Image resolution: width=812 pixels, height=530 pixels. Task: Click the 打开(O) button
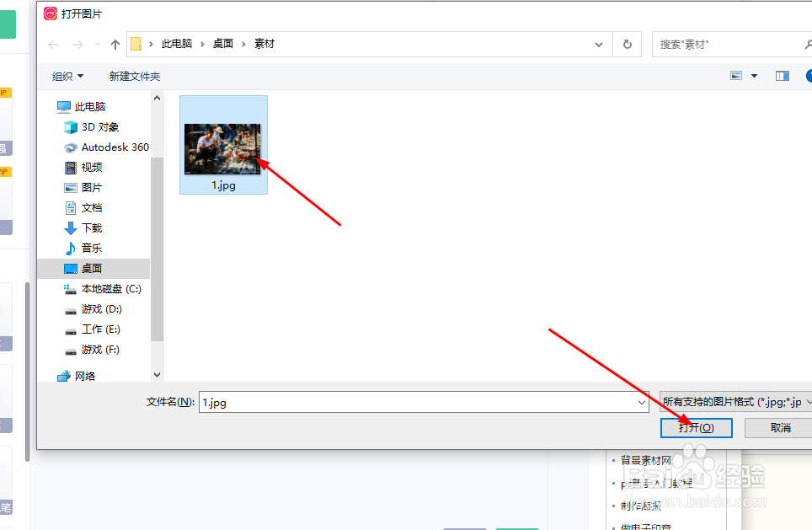point(696,428)
